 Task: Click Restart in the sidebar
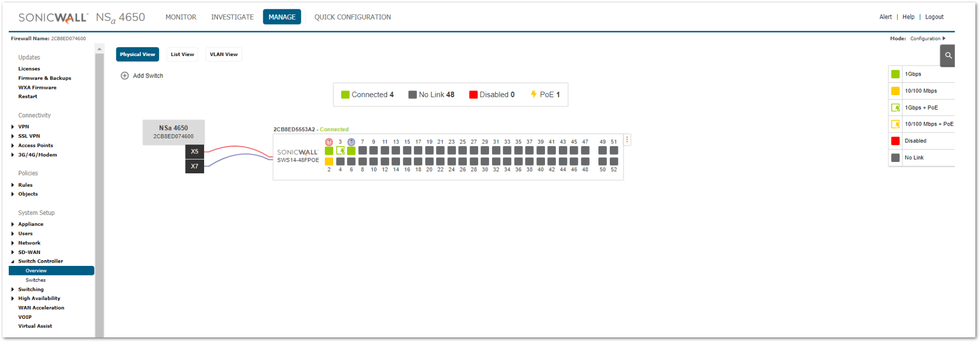(28, 97)
